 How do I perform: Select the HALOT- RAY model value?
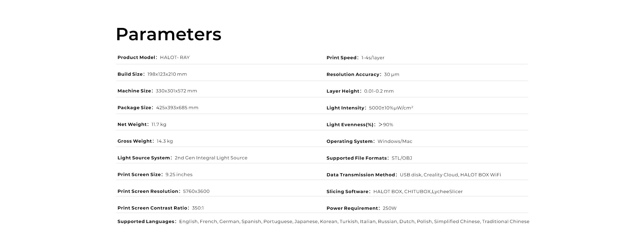tap(175, 57)
